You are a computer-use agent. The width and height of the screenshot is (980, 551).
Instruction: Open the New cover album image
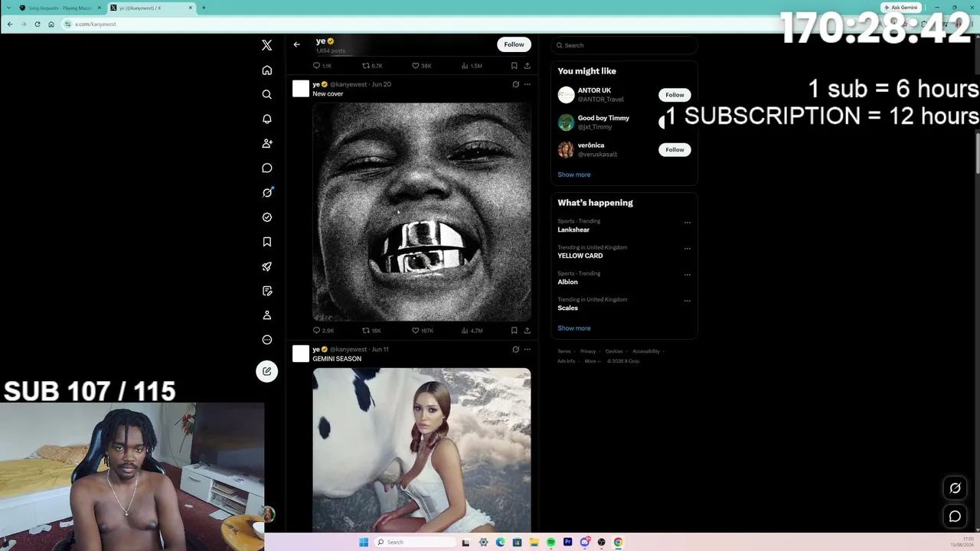tap(421, 211)
